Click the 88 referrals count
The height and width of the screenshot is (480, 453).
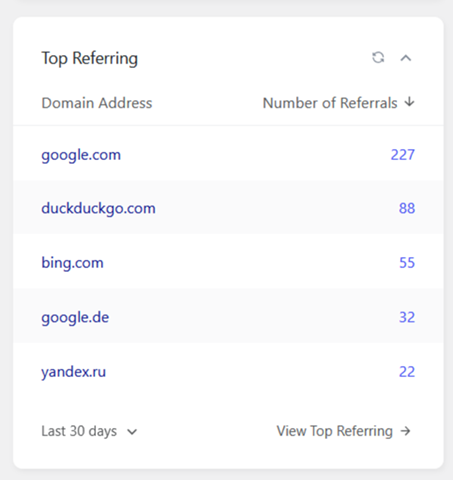[407, 208]
